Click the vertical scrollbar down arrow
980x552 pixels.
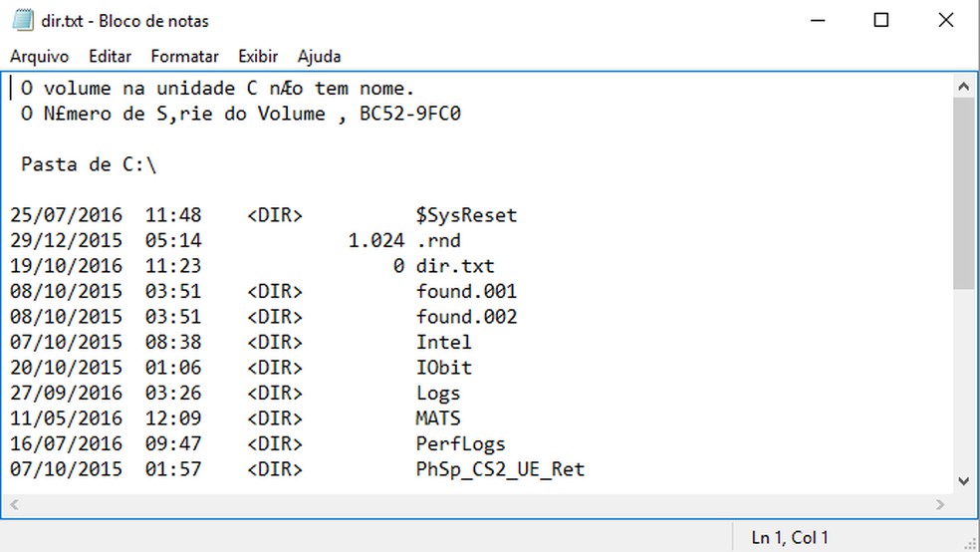[x=963, y=480]
